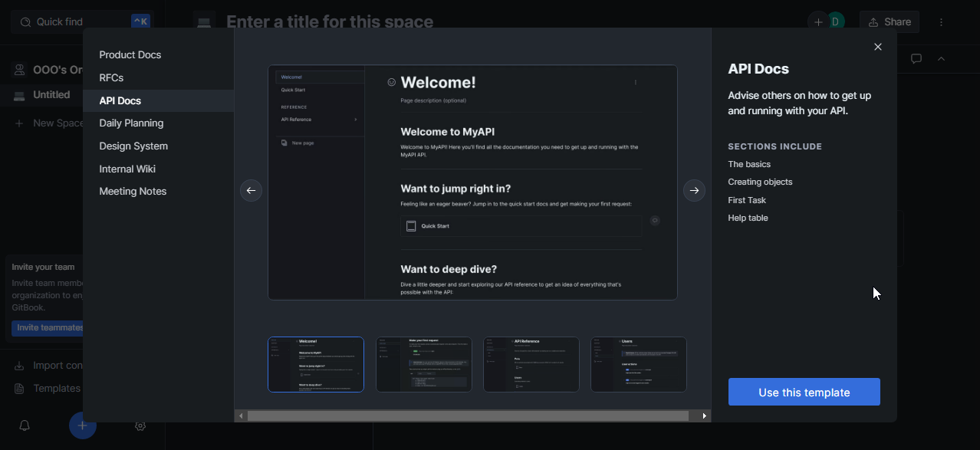
Task: Open the Users page preview thumbnail
Action: pos(638,364)
